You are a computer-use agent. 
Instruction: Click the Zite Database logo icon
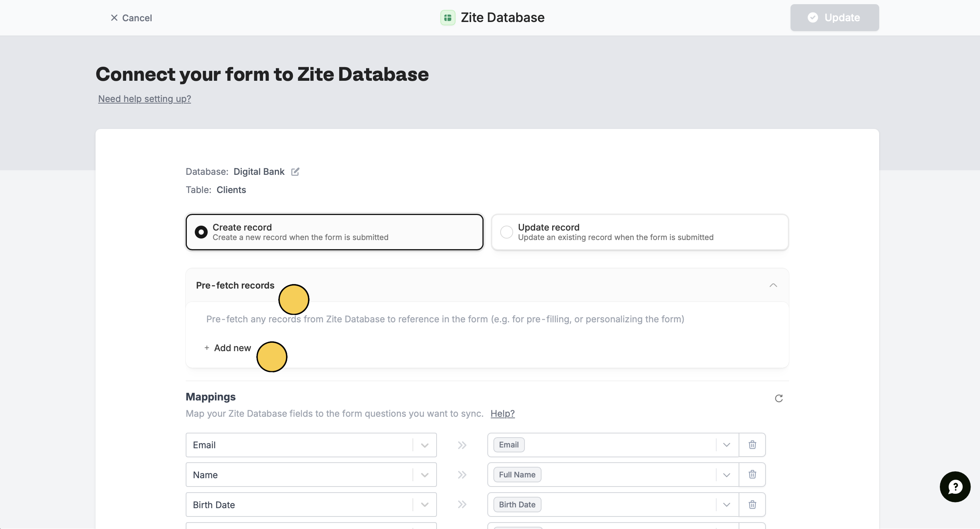[448, 17]
